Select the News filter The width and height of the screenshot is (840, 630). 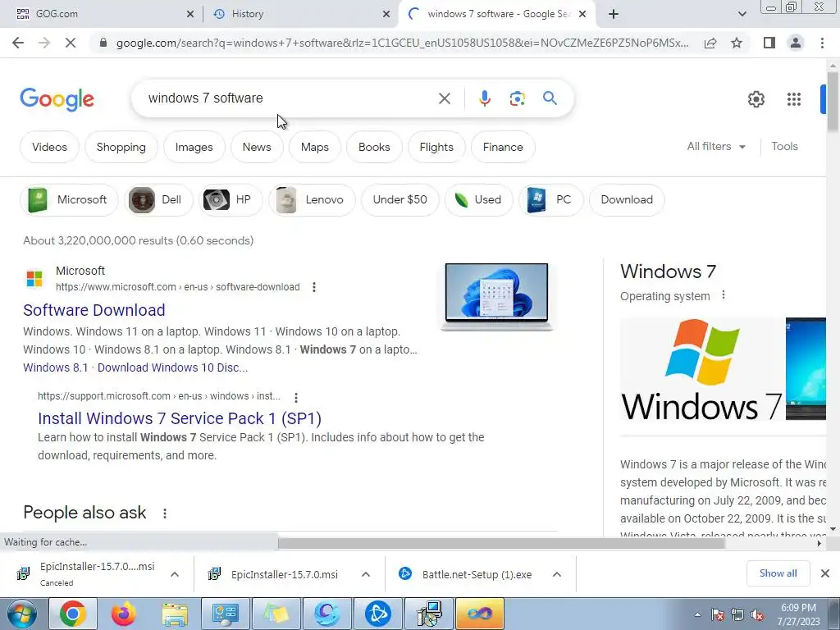[257, 147]
